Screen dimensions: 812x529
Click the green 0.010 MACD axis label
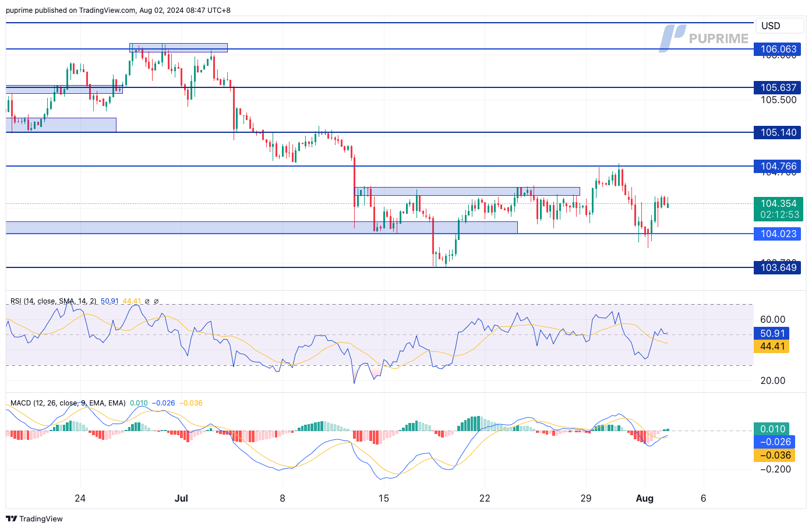772,429
